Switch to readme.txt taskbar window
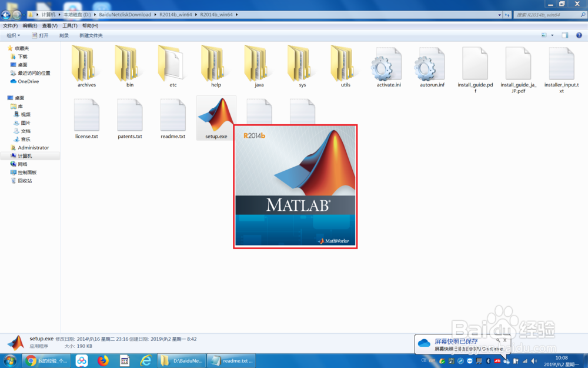Image resolution: width=588 pixels, height=368 pixels. click(231, 361)
